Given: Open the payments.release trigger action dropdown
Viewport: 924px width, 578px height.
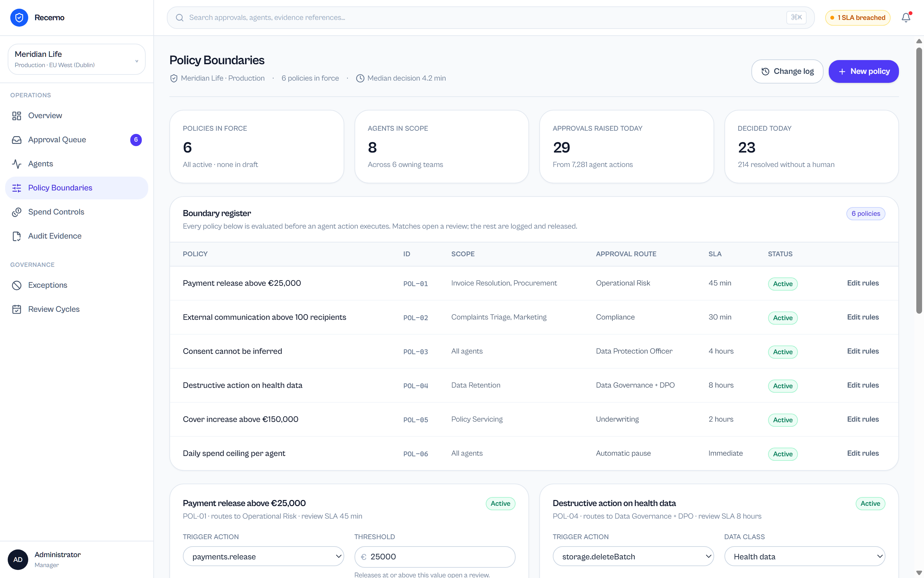Looking at the screenshot, I should click(263, 556).
